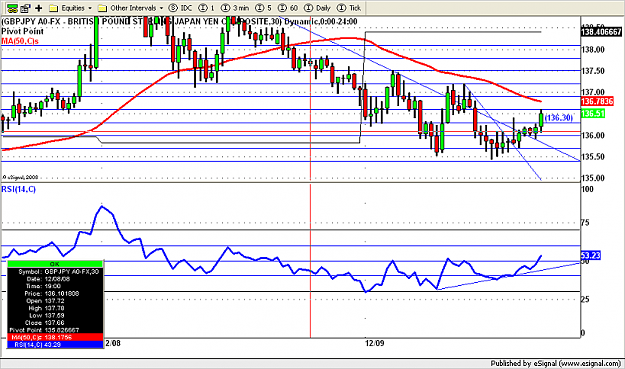Image resolution: width=625 pixels, height=369 pixels.
Task: Click the 135.50 price axis label
Action: pyautogui.click(x=593, y=157)
